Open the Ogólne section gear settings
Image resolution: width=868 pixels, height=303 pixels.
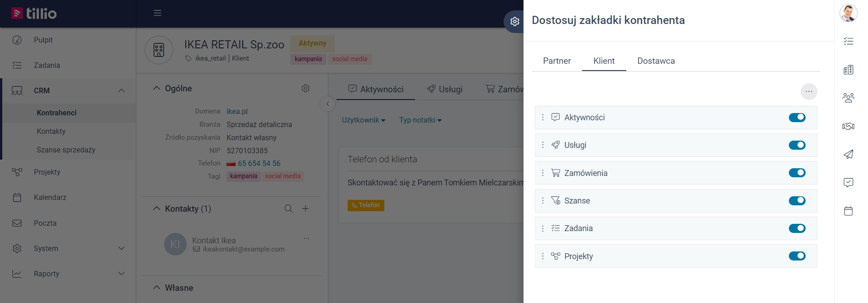click(x=306, y=88)
